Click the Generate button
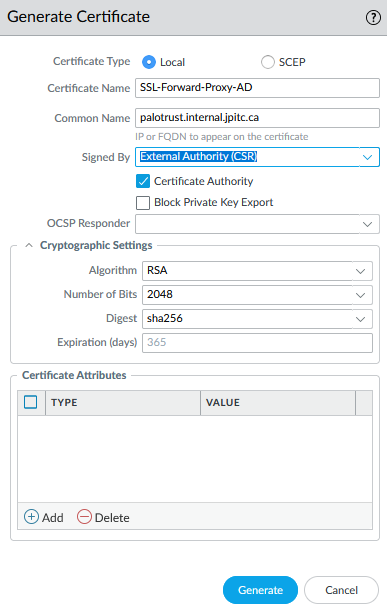 click(x=260, y=590)
